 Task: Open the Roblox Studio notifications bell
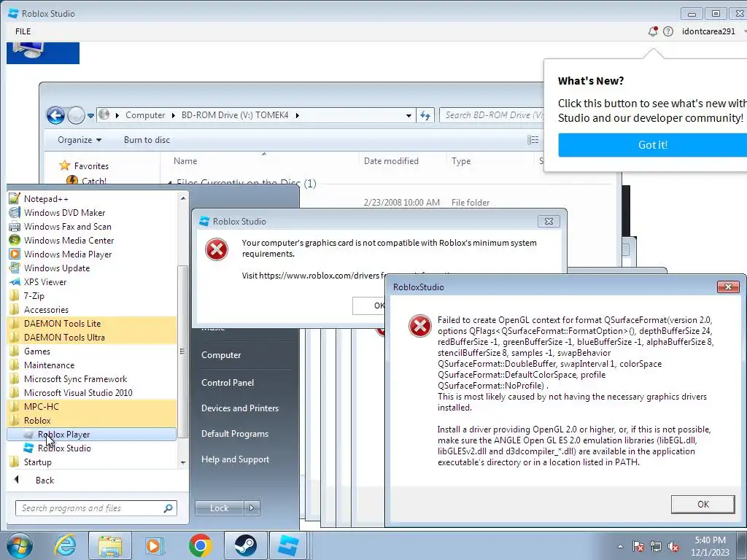pyautogui.click(x=653, y=31)
